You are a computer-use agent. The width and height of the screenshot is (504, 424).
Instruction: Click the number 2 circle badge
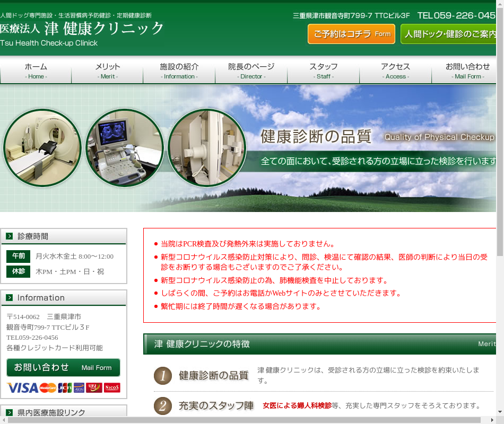[x=163, y=406]
